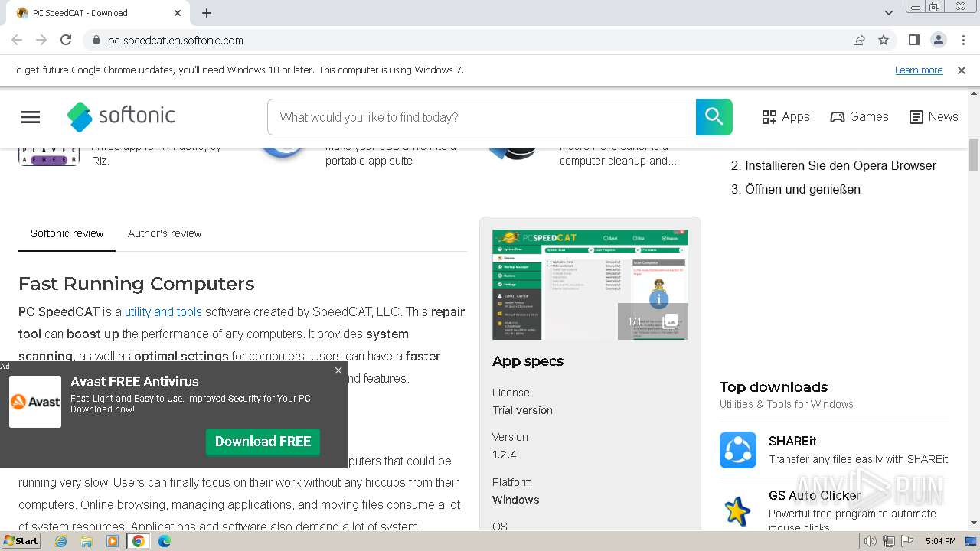The width and height of the screenshot is (980, 551).
Task: Share this page via the address bar icon
Action: click(859, 40)
